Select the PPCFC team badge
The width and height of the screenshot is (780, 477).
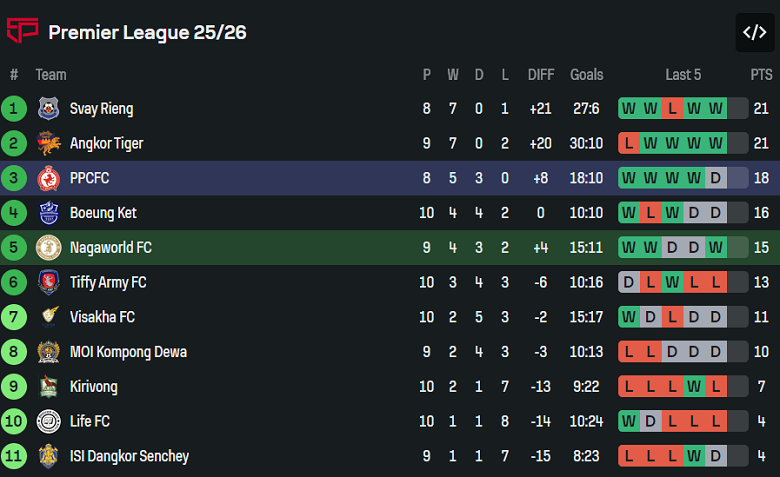click(x=48, y=179)
